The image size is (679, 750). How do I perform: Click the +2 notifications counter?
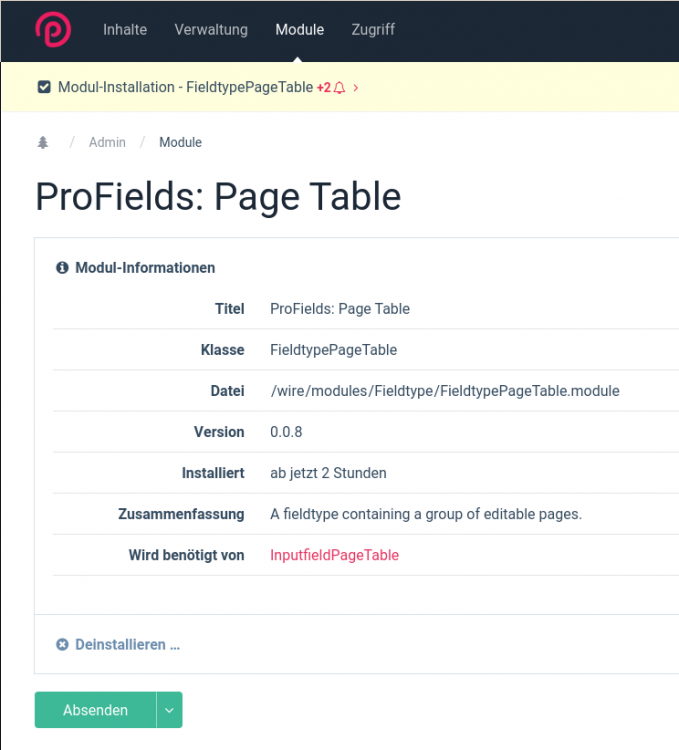click(x=324, y=88)
